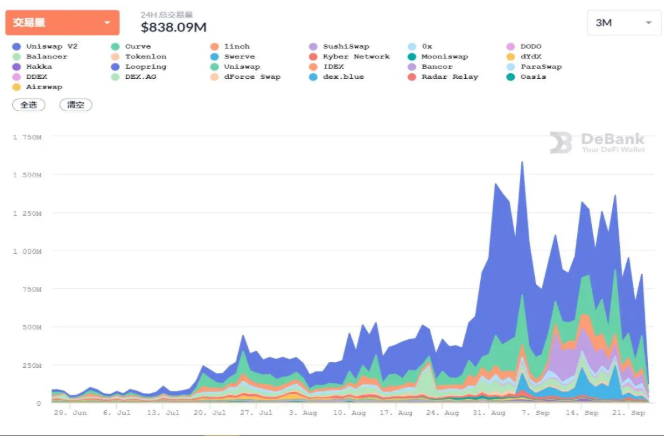The width and height of the screenshot is (664, 442).
Task: Click the Oasis dark teal legend marker
Action: click(x=511, y=77)
